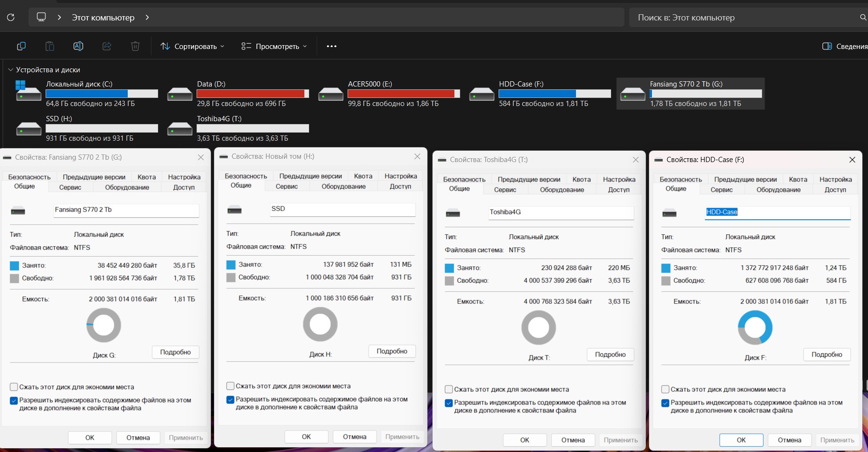The image size is (868, 452).
Task: Click the ACER5000 (E:) usage bar
Action: pyautogui.click(x=404, y=94)
